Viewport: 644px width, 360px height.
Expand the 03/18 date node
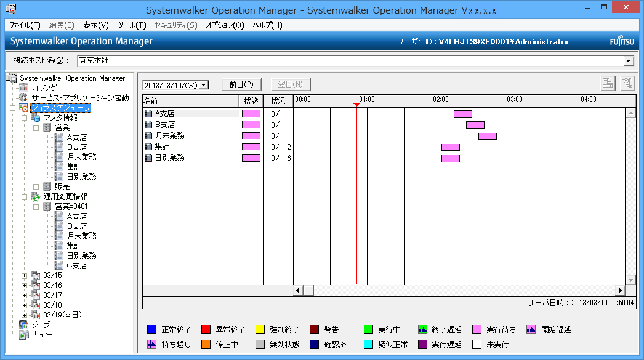click(x=24, y=305)
